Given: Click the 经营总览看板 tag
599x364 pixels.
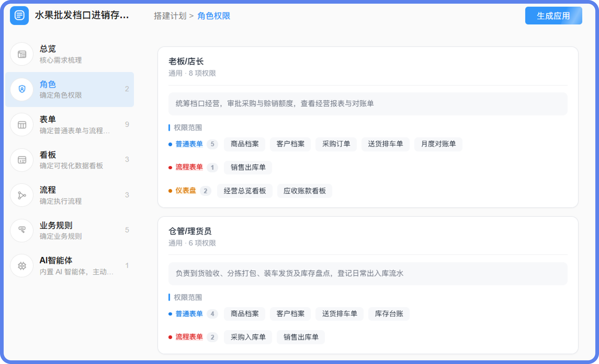Looking at the screenshot, I should [x=245, y=191].
